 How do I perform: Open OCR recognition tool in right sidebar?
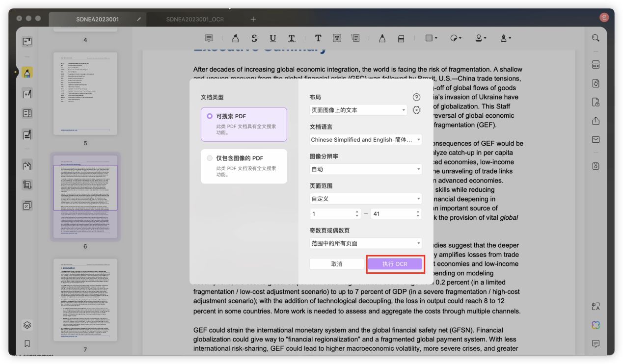(596, 65)
